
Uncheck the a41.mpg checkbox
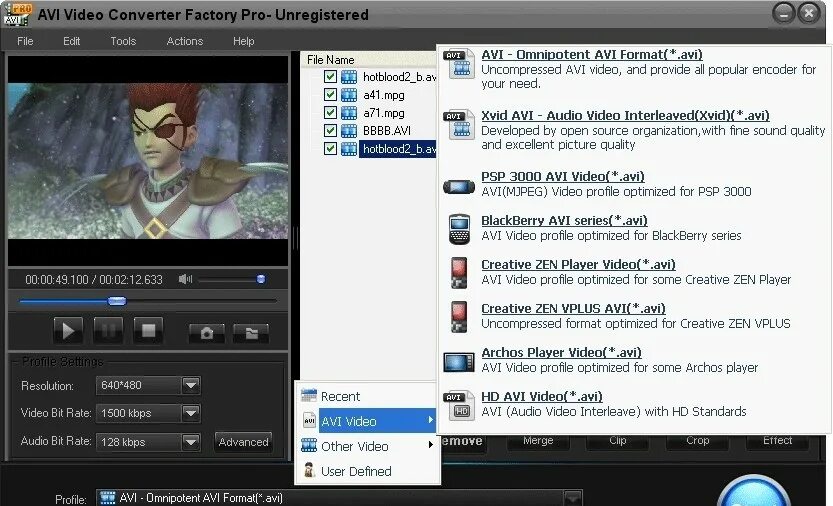click(330, 95)
